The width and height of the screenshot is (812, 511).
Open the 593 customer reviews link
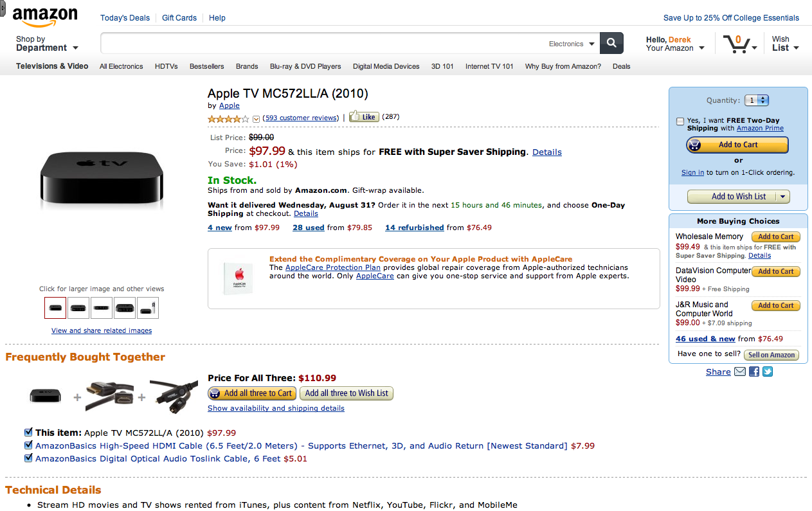(301, 118)
